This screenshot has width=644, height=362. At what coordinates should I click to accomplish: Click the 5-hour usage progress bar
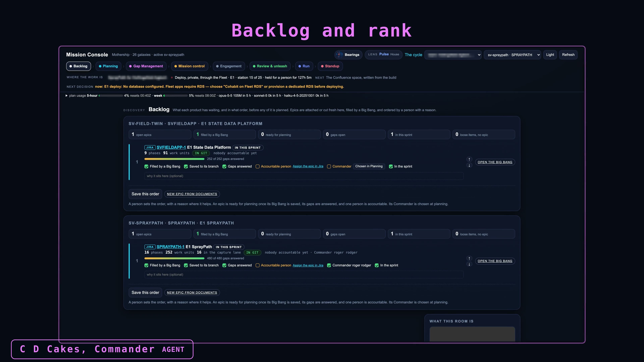pos(111,96)
